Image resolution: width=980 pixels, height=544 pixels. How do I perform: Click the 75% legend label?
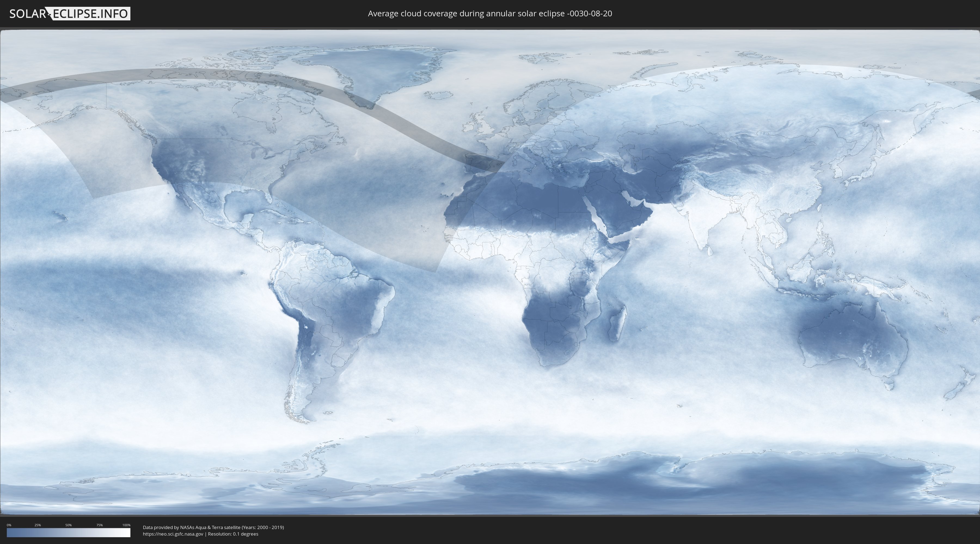tap(99, 525)
